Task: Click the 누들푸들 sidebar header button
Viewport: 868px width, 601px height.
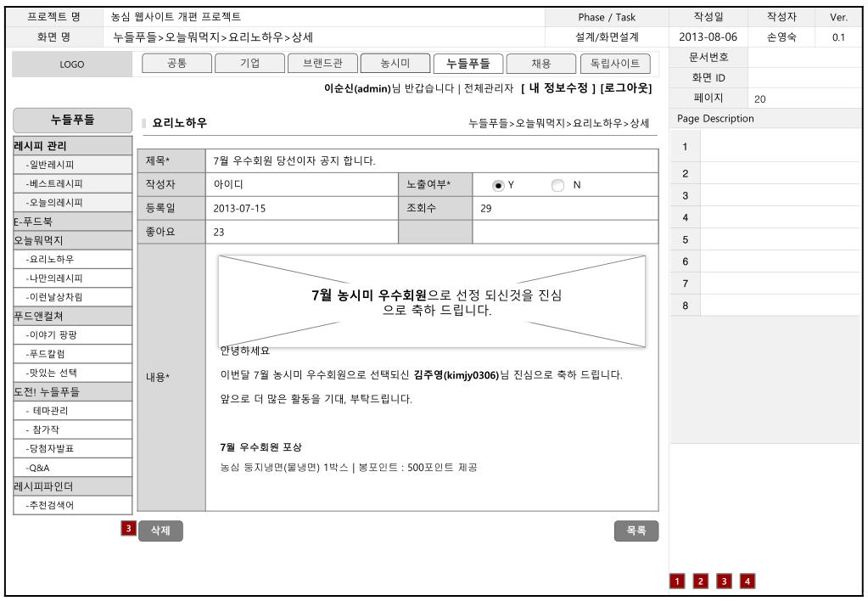Action: pyautogui.click(x=72, y=120)
